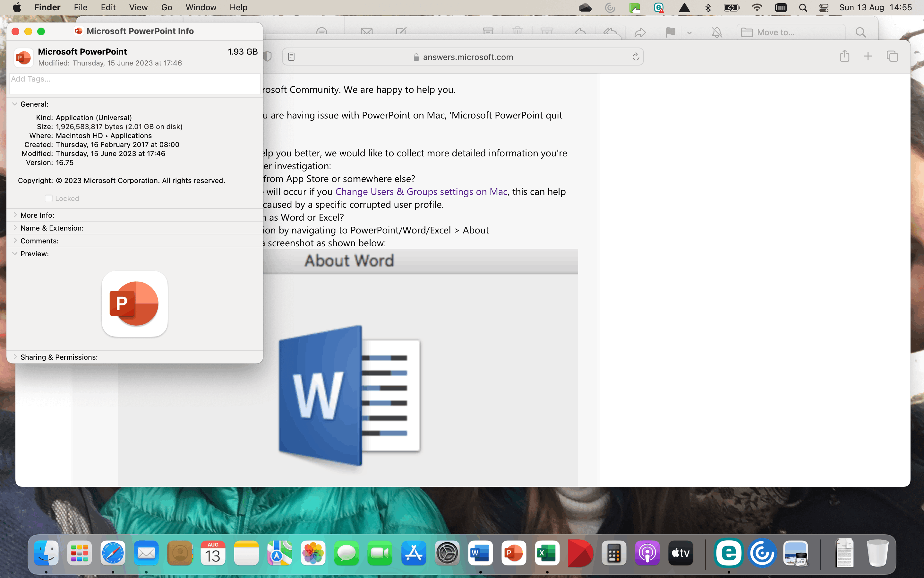Image resolution: width=924 pixels, height=578 pixels.
Task: Open the Window menu
Action: [201, 7]
